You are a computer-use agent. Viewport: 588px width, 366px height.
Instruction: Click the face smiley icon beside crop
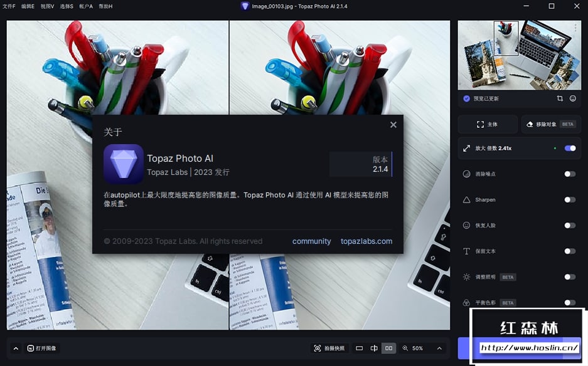[x=572, y=98]
